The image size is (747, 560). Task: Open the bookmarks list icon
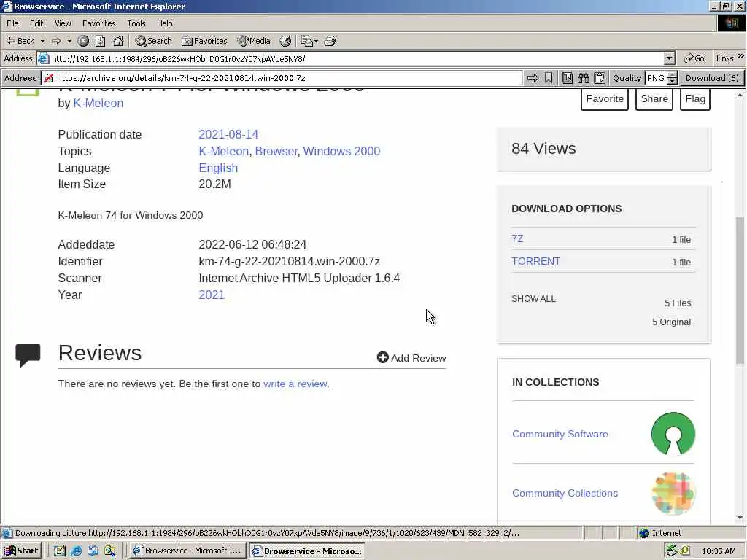point(568,78)
